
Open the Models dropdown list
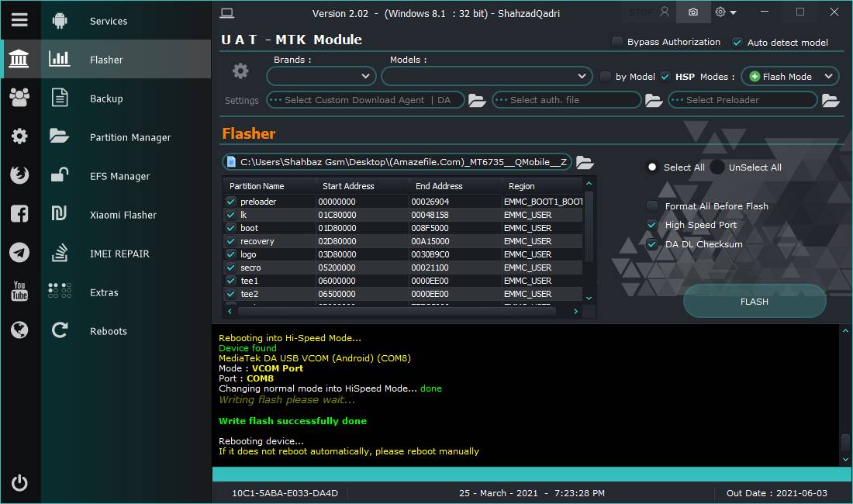pyautogui.click(x=487, y=76)
